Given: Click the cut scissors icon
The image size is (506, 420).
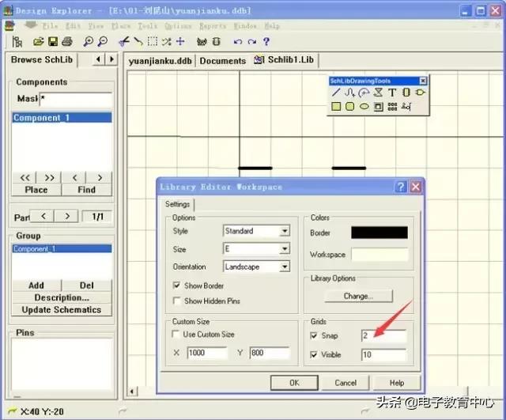Looking at the screenshot, I should click(x=124, y=41).
